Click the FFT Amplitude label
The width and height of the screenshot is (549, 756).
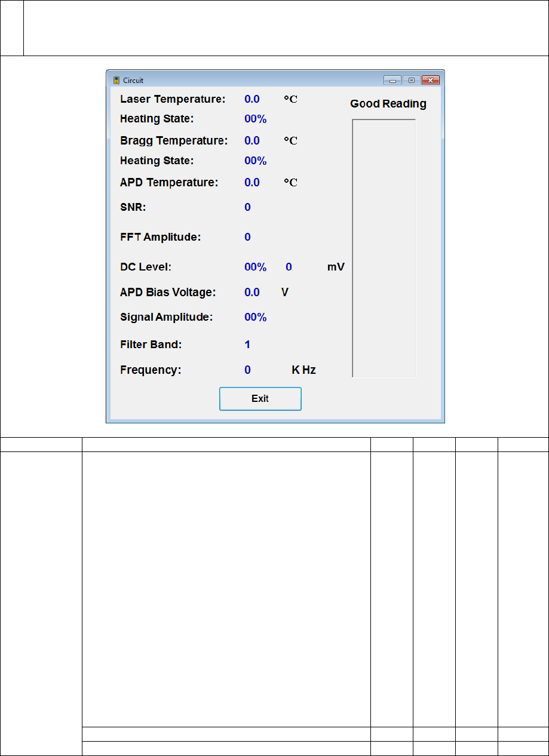click(161, 238)
